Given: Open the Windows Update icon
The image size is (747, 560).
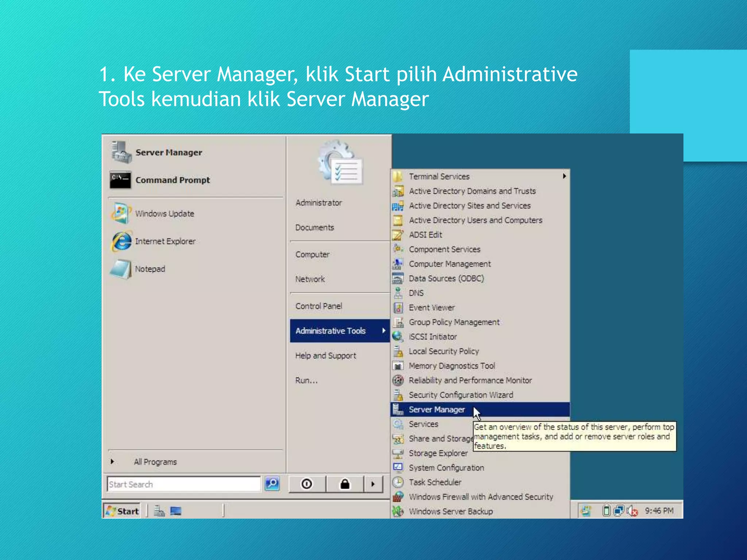Looking at the screenshot, I should point(120,213).
